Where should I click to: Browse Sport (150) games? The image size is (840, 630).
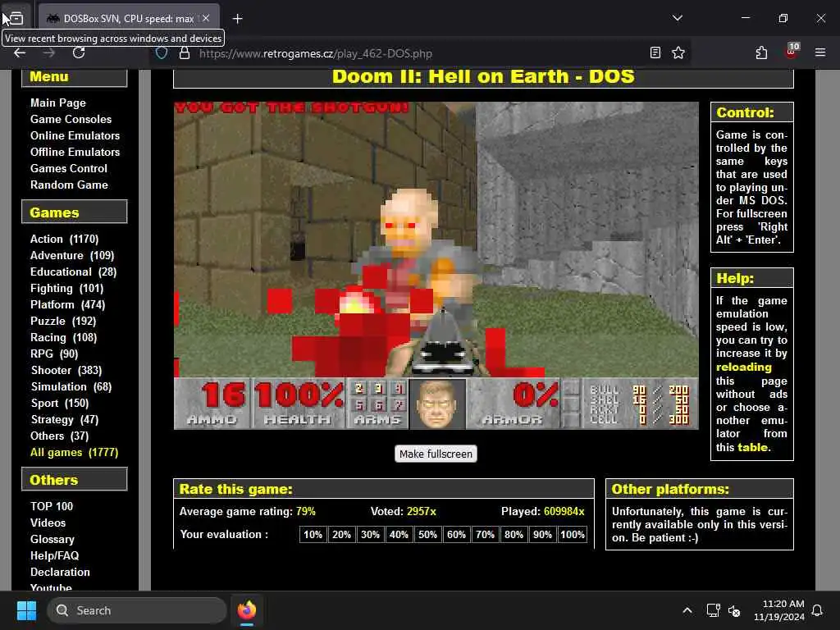tap(59, 403)
